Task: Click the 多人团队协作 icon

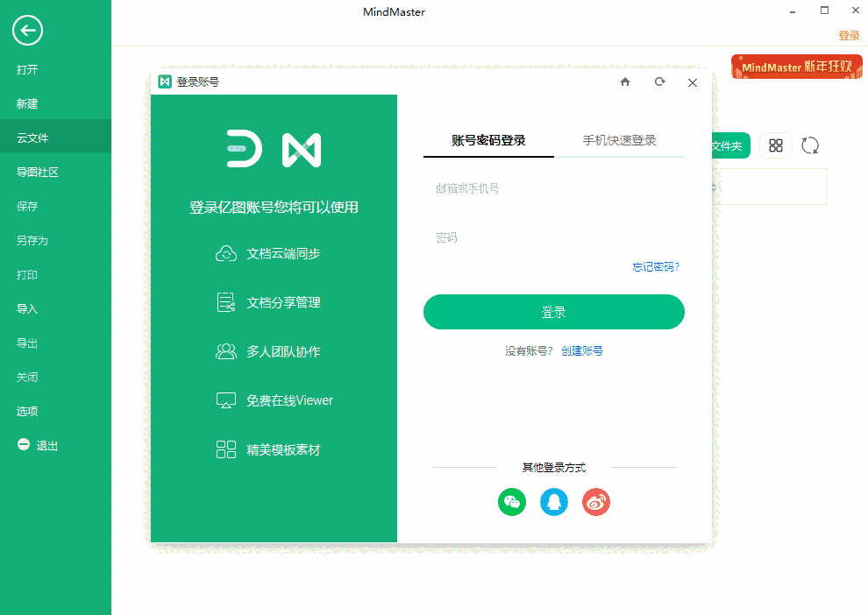Action: (226, 351)
